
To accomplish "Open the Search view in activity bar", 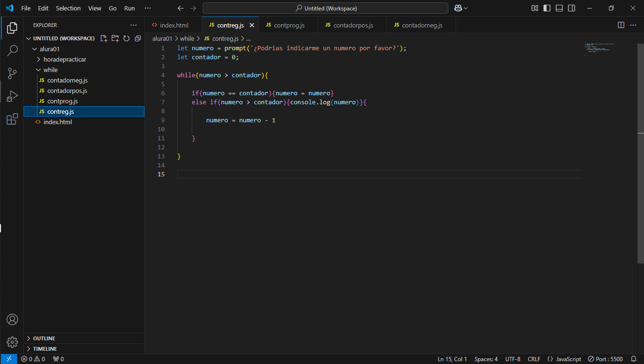I will [x=12, y=50].
